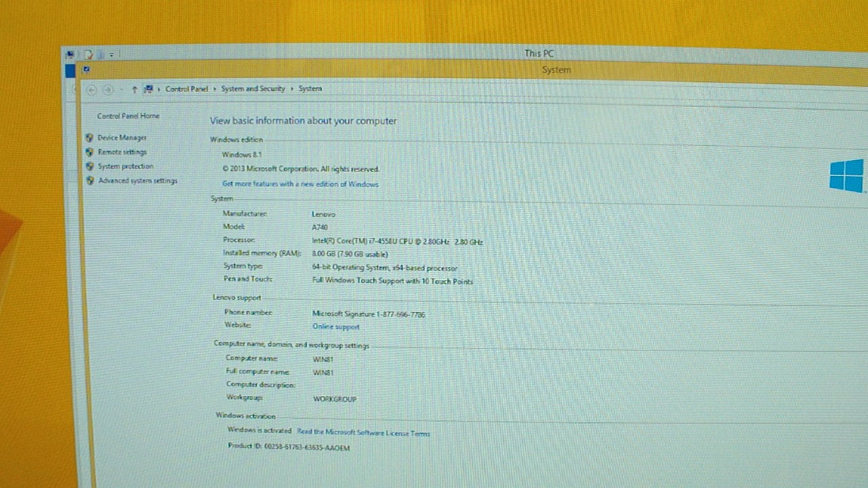Click the shield icon next to System protection
The image size is (868, 488).
pos(90,166)
